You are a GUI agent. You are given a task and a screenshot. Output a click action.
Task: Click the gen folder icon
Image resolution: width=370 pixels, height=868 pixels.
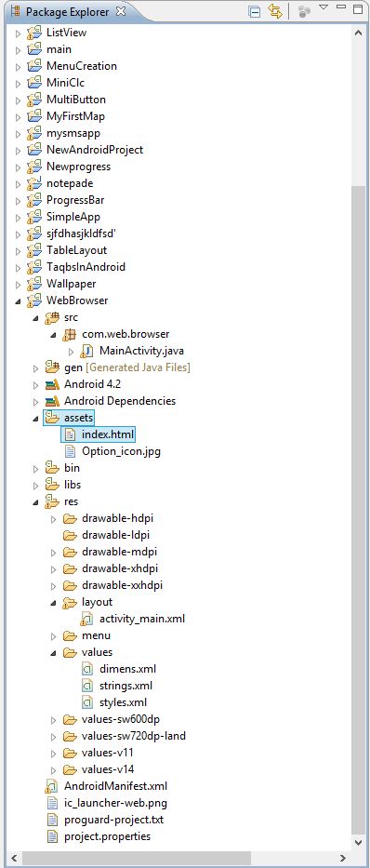click(53, 367)
